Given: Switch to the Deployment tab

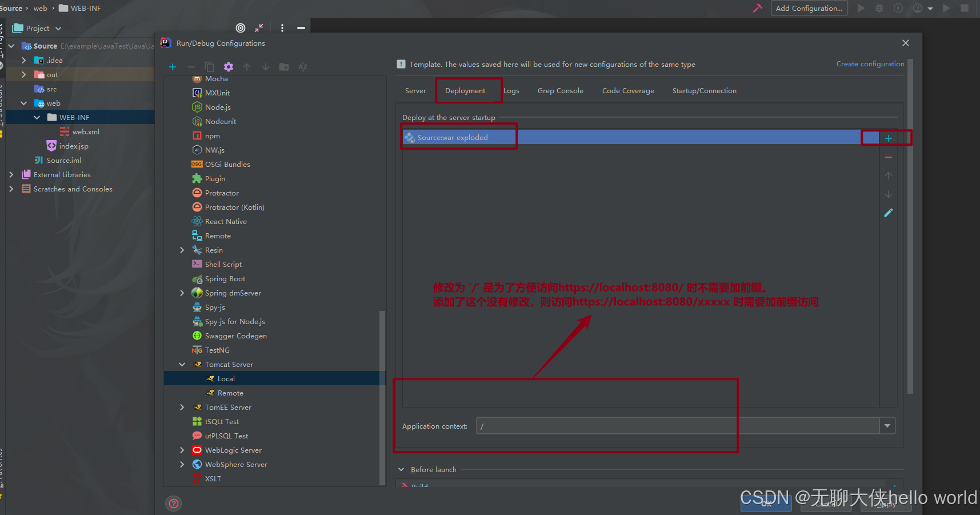Looking at the screenshot, I should 465,91.
